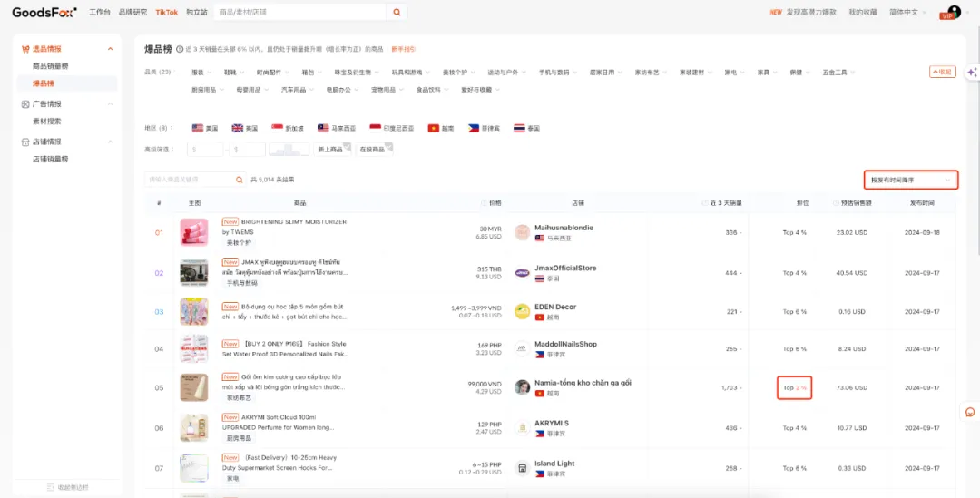Click the Island Light store icon
The height and width of the screenshot is (498, 980).
(x=522, y=468)
